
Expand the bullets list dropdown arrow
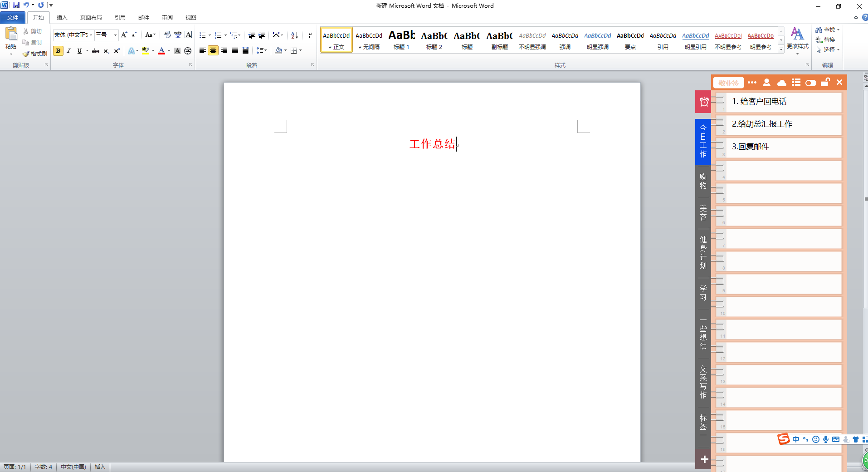[x=210, y=35]
